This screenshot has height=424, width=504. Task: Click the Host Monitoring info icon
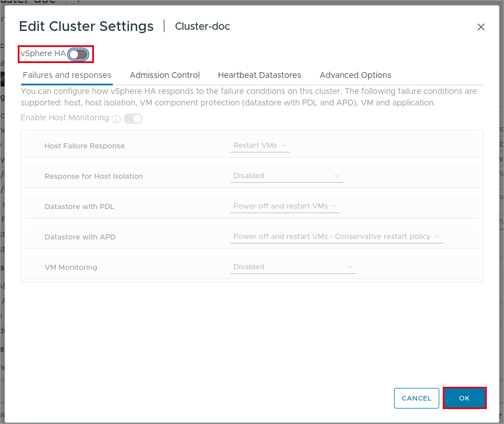point(116,119)
